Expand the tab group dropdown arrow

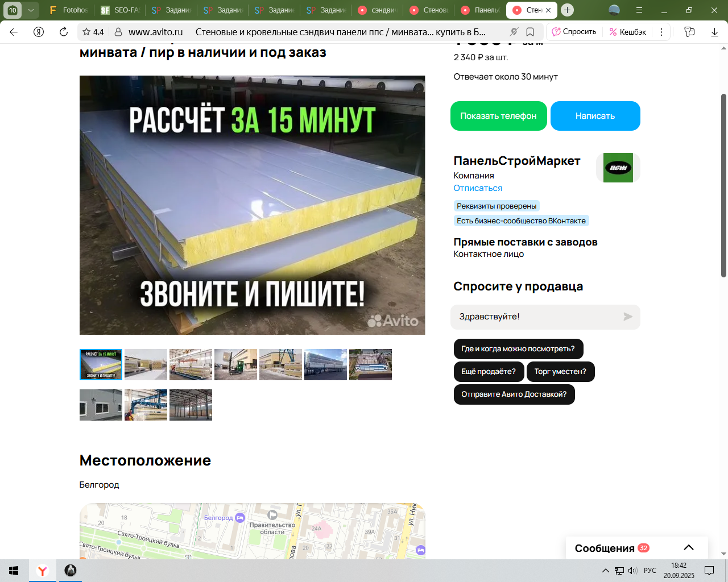coord(31,10)
